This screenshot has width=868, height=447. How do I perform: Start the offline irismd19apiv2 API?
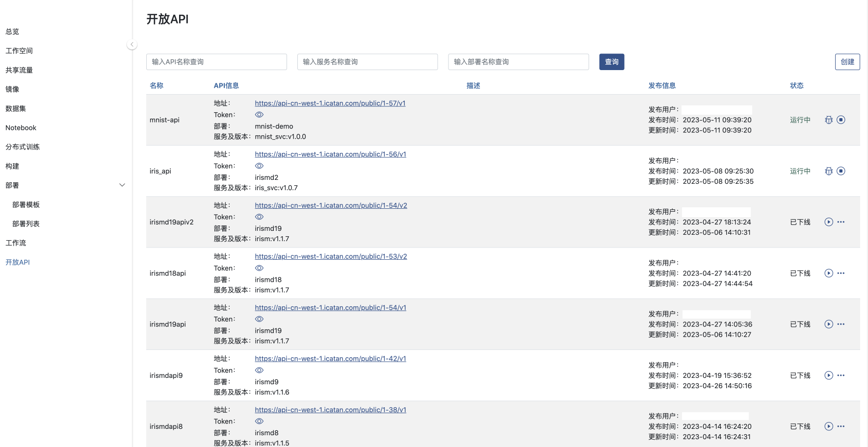pos(829,222)
